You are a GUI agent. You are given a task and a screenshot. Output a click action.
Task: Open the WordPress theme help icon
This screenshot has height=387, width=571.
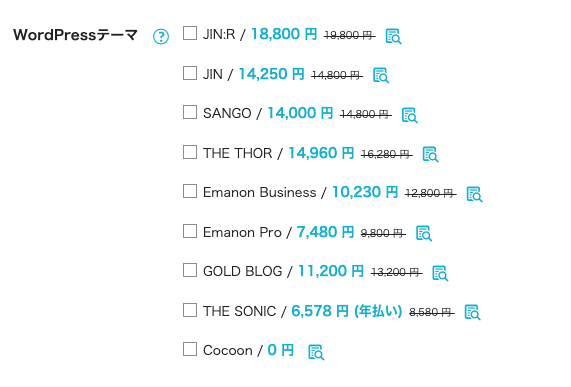click(x=161, y=36)
